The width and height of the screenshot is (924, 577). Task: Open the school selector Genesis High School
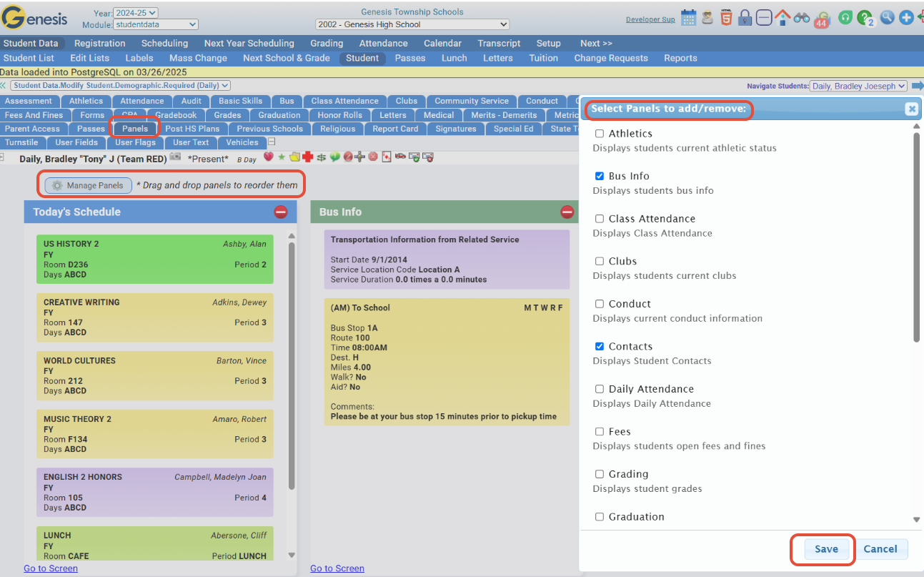[x=412, y=24]
